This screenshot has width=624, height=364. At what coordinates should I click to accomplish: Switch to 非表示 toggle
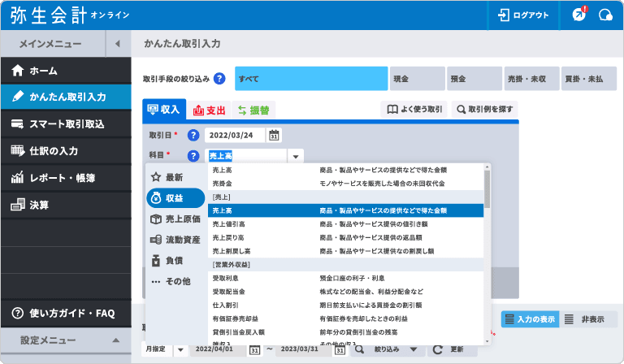point(588,319)
